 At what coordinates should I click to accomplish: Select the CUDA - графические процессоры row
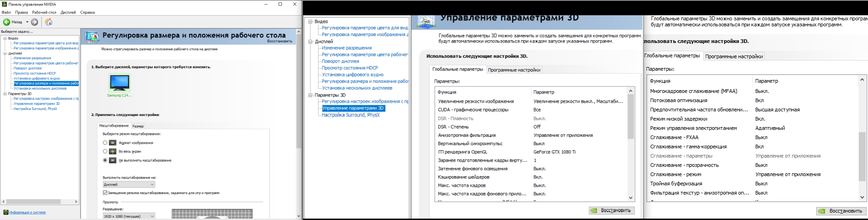click(531, 110)
